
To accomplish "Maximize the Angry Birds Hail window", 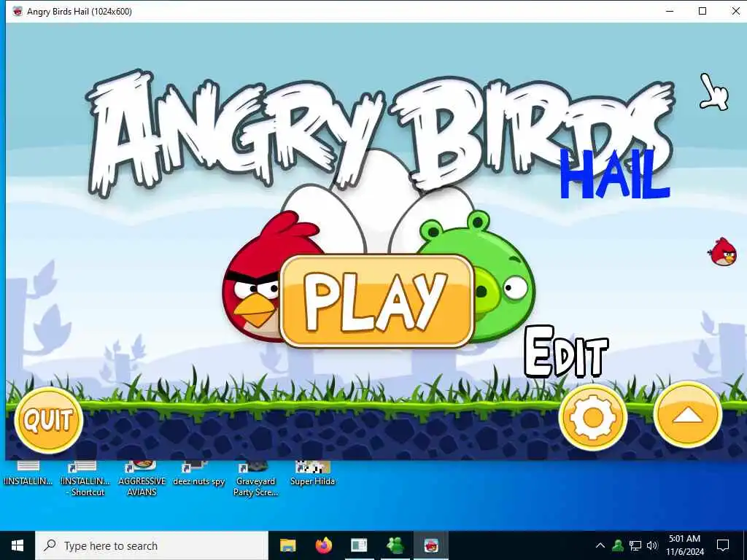I will click(703, 12).
